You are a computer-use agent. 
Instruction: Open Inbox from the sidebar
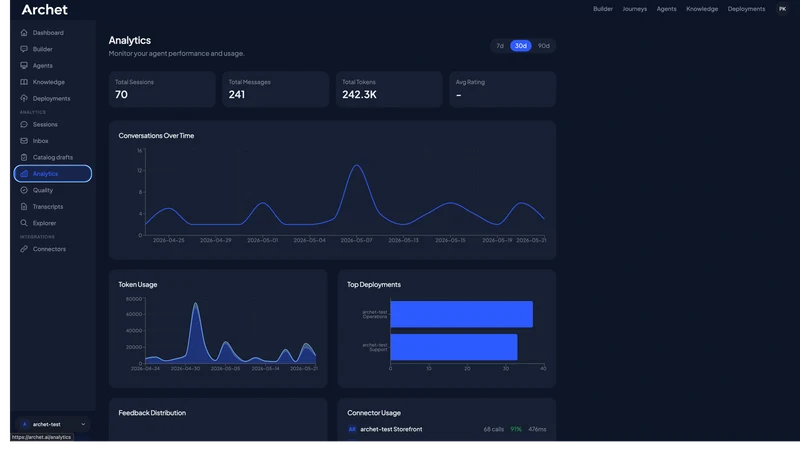(x=53, y=140)
